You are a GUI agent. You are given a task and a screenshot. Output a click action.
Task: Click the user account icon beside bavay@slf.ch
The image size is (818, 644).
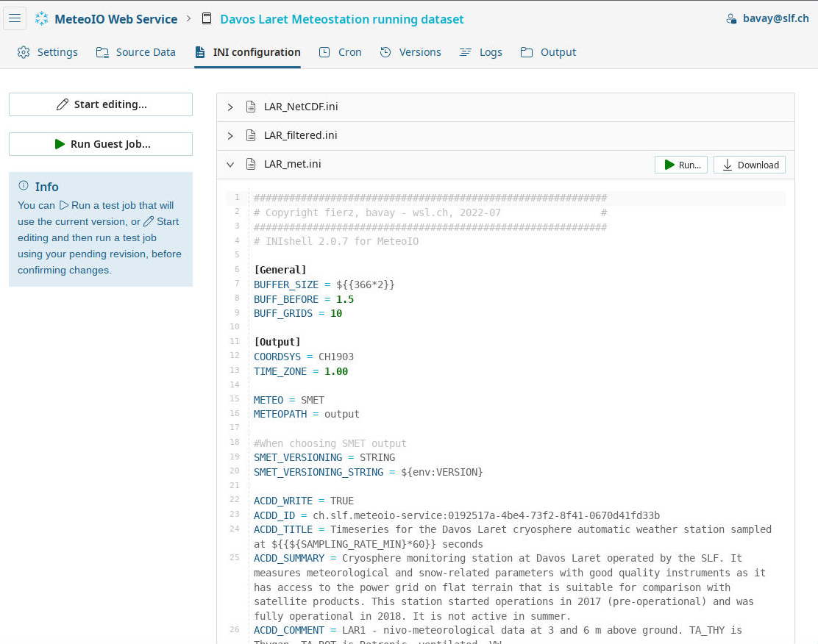pos(730,19)
